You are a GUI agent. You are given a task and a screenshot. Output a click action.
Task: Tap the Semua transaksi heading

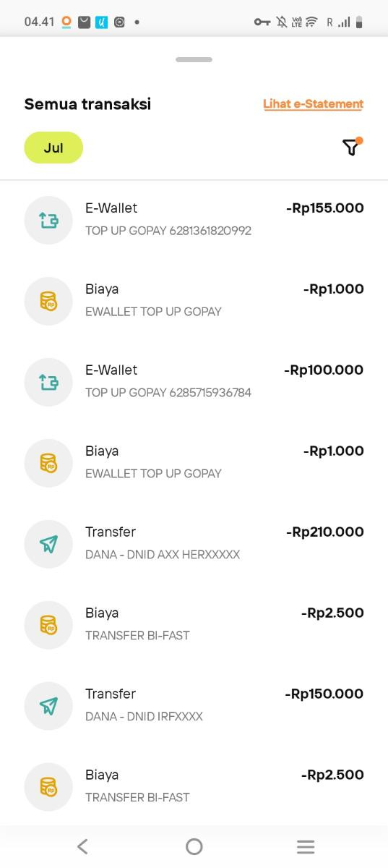pyautogui.click(x=87, y=104)
